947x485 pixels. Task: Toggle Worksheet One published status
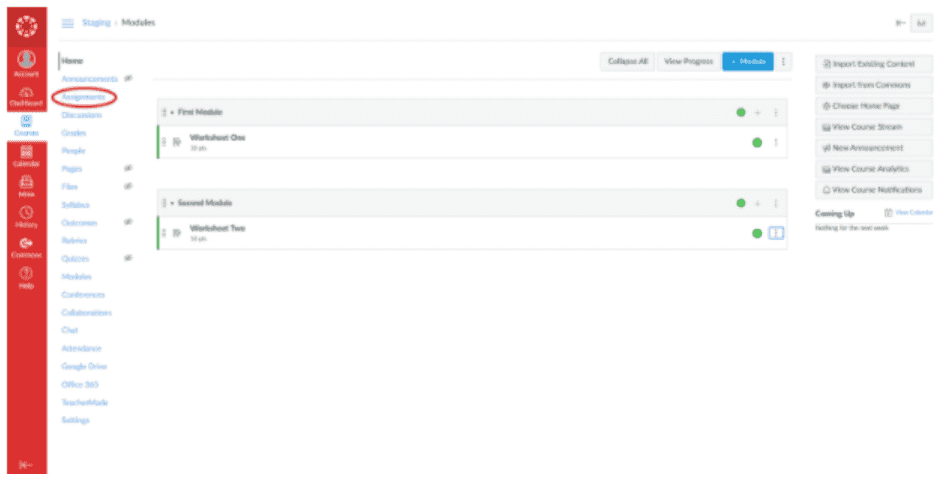[x=757, y=143]
